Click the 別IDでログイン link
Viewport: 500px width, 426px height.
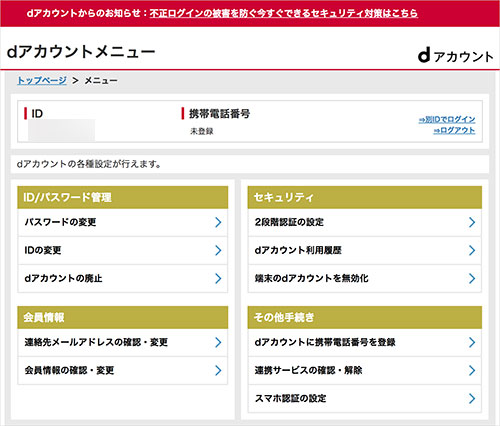tap(447, 119)
